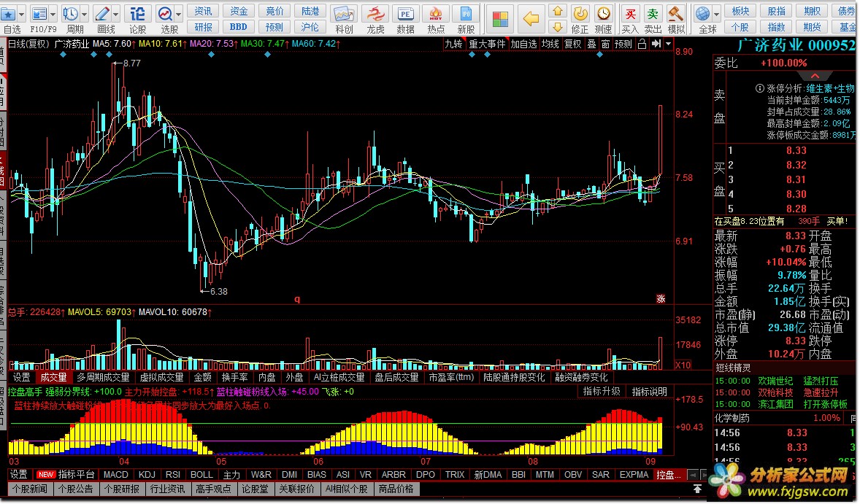Screen dimensions: 860x504
Task: Click the 测速 speed test clock icon
Action: (603, 13)
